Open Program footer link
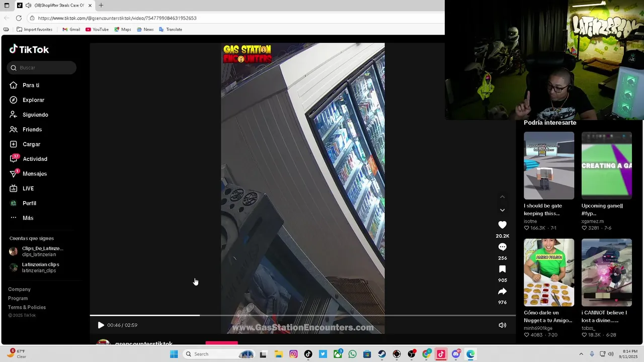Screen dimensions: 644x362 point(18,298)
